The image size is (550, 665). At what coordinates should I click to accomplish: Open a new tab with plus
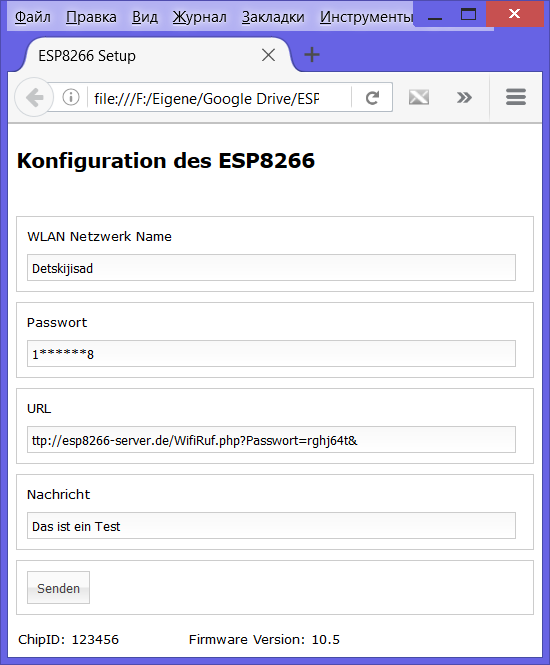(x=312, y=55)
